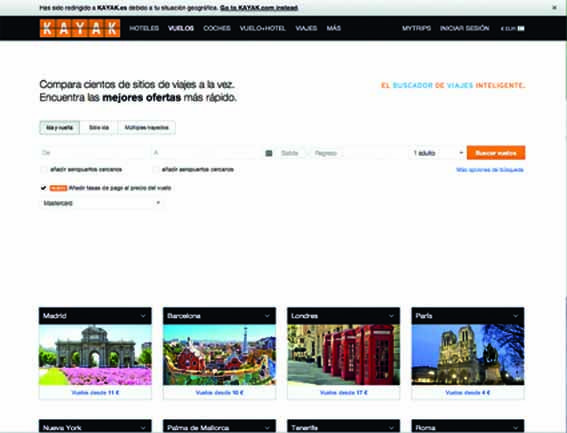Click the origin De input field
The width and height of the screenshot is (567, 433).
pos(93,153)
